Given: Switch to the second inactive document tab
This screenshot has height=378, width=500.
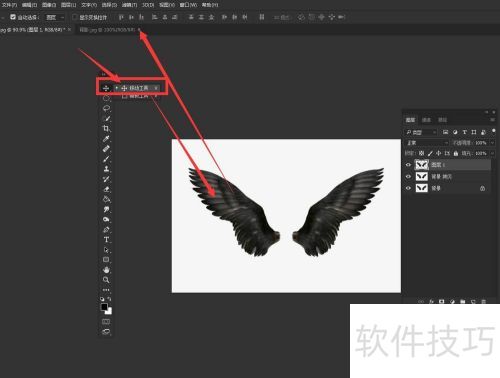Looking at the screenshot, I should tap(107, 30).
